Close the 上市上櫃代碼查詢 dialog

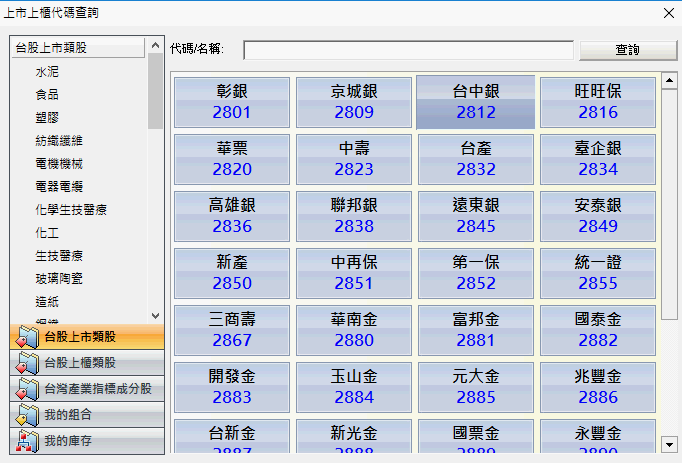(668, 12)
